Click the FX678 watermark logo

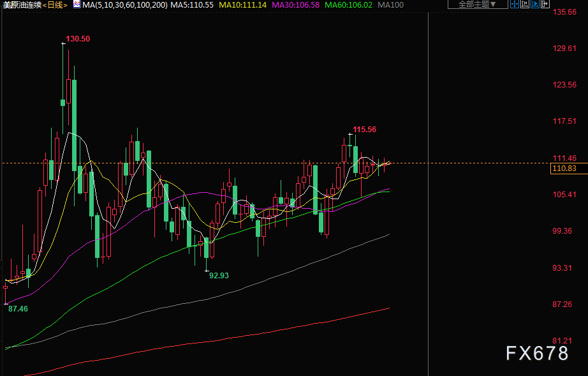click(537, 353)
